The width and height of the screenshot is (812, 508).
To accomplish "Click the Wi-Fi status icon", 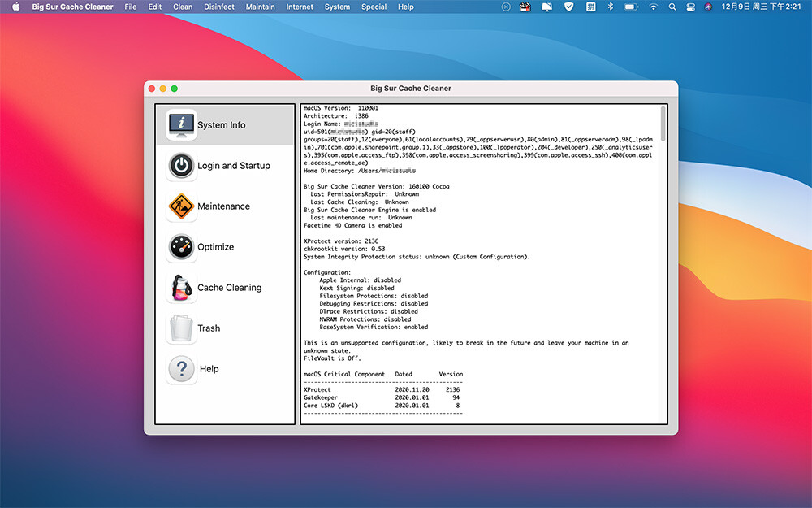I will 654,7.
